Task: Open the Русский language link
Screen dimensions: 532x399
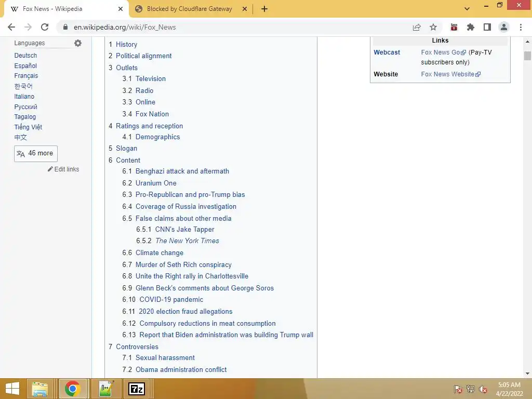Action: pyautogui.click(x=26, y=107)
